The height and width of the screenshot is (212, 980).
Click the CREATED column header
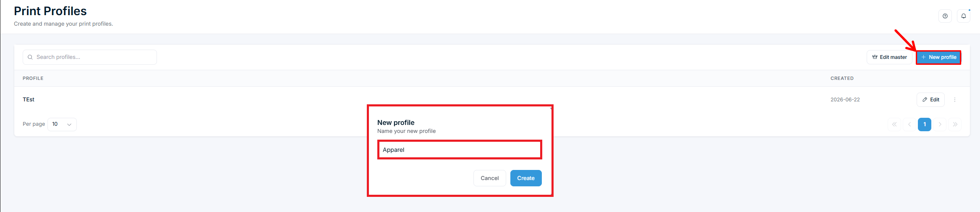point(842,78)
